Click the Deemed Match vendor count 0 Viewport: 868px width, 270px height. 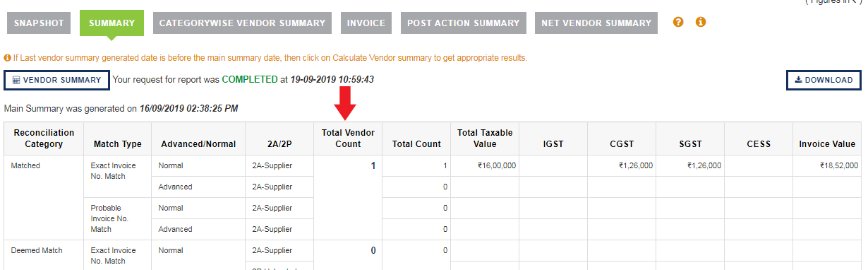point(373,250)
